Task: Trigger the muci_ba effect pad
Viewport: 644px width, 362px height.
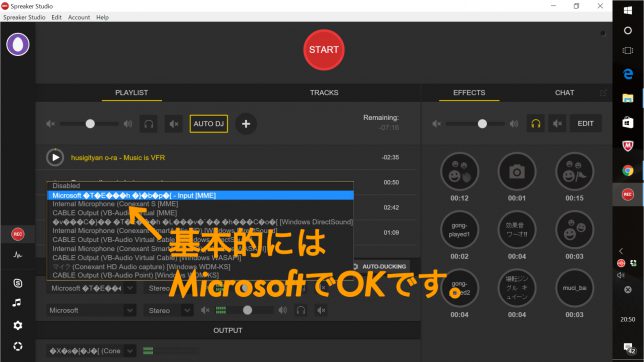Action: point(574,288)
